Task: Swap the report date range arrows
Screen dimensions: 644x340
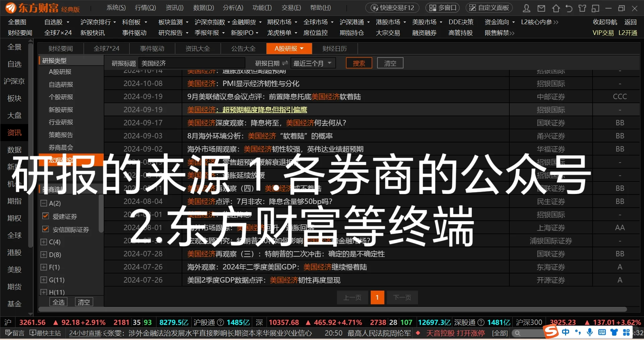Action: point(285,63)
